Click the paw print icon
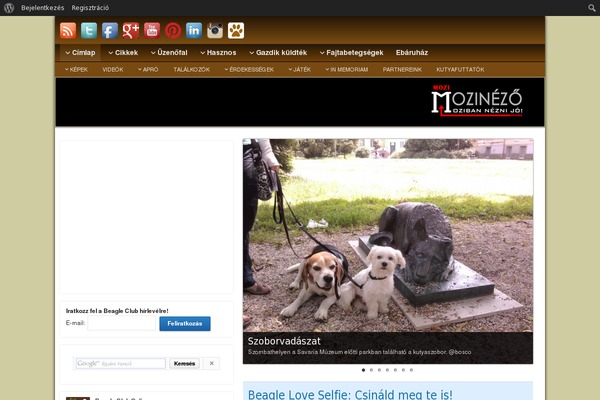 (236, 31)
